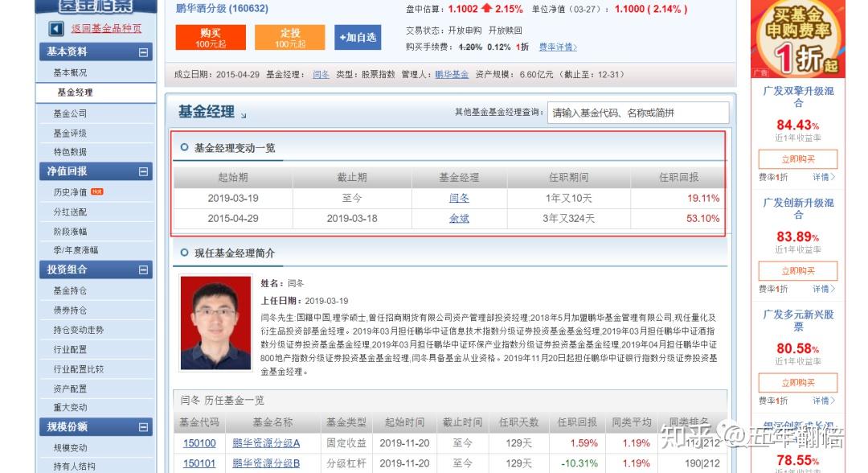
Task: Click 立即购买 under 广发双擎升级混合
Action: 798,159
